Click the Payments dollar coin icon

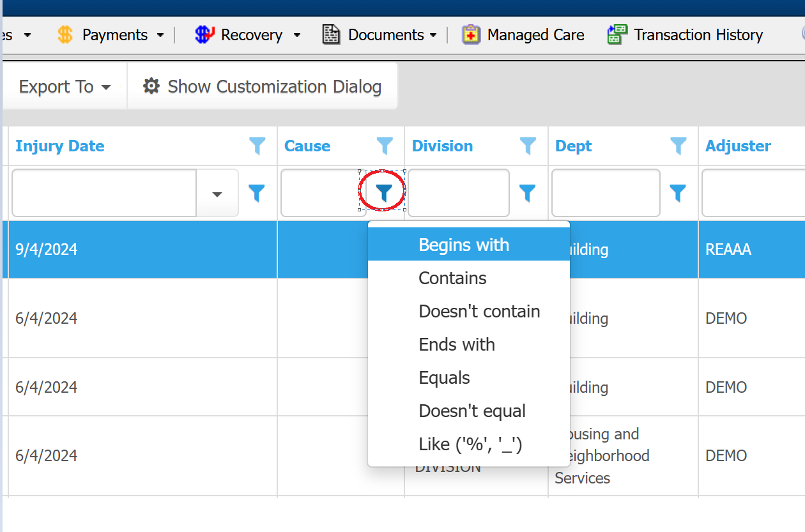(x=65, y=34)
